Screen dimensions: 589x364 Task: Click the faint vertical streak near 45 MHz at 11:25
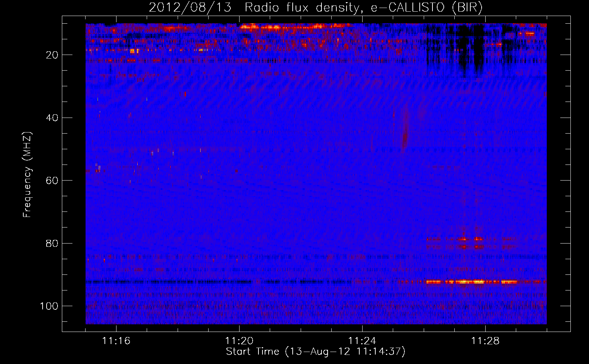click(404, 133)
